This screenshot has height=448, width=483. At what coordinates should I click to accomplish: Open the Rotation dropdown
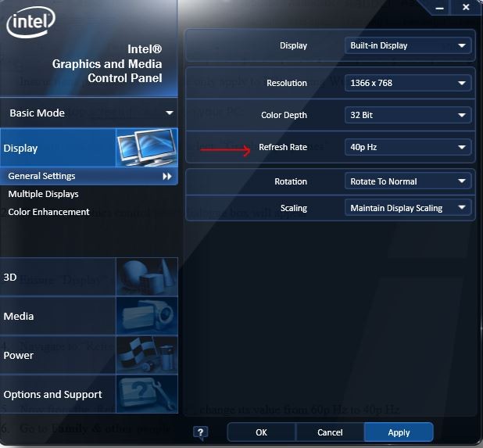[408, 181]
